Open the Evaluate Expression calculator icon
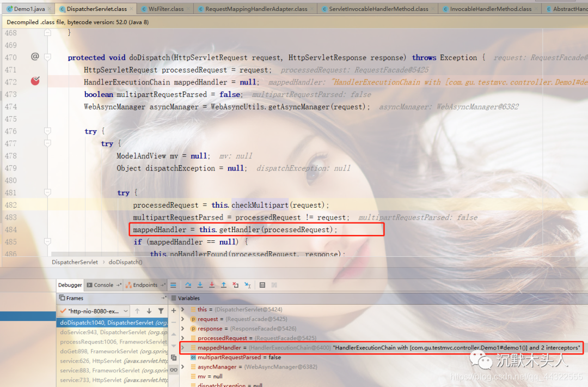This screenshot has width=588, height=387. point(262,285)
